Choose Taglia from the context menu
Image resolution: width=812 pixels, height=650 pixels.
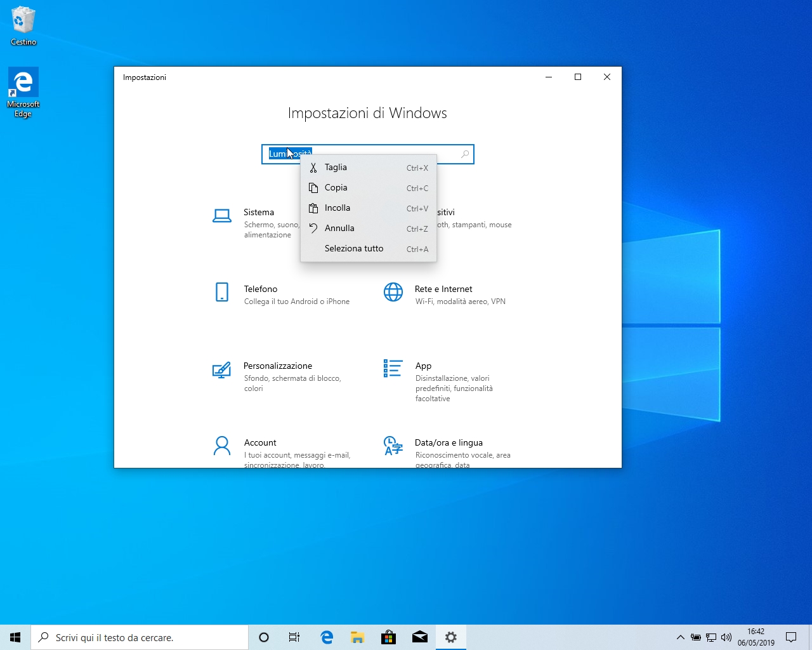pos(369,168)
